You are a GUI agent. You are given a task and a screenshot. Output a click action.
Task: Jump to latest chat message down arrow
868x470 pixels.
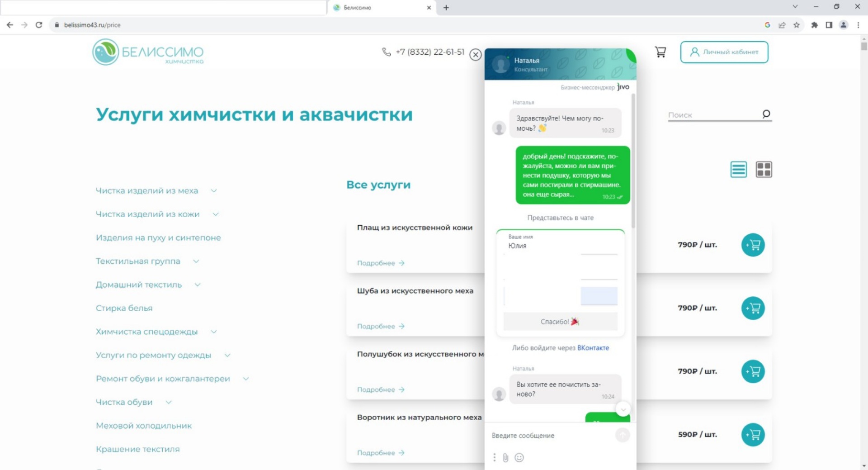click(623, 409)
